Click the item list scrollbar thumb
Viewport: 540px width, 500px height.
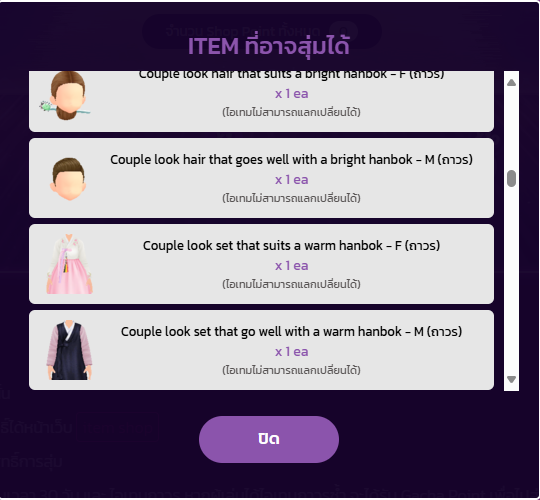click(511, 178)
